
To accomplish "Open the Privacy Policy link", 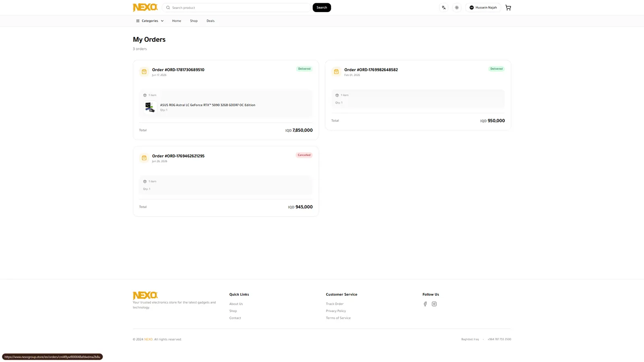I will coord(336,311).
